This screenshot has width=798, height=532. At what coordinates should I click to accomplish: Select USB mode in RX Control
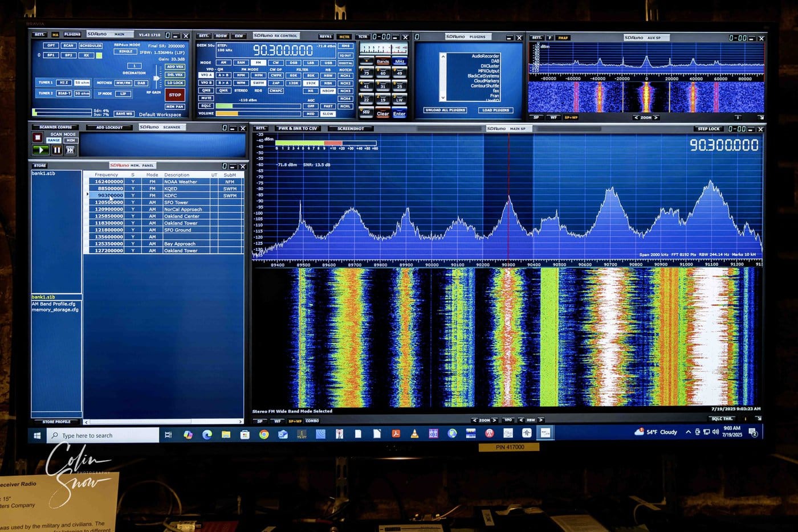(x=328, y=63)
